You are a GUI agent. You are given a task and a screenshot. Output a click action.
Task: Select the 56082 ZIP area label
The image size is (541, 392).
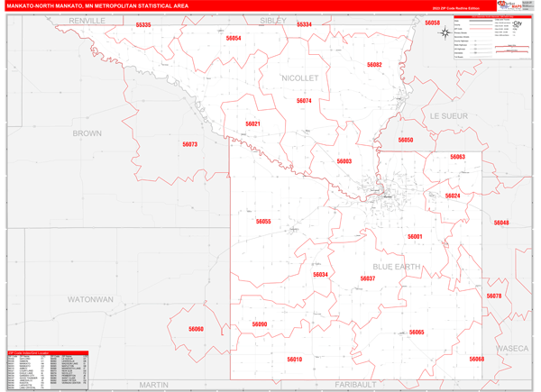click(x=374, y=65)
